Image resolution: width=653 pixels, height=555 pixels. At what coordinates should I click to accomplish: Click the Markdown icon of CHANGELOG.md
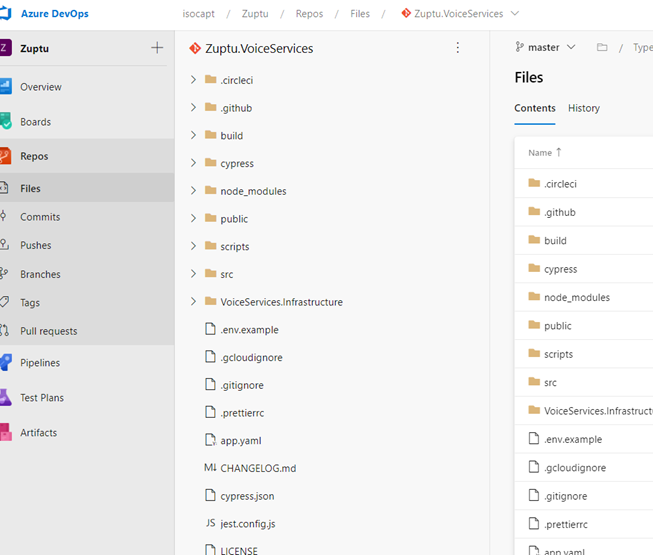click(x=210, y=468)
